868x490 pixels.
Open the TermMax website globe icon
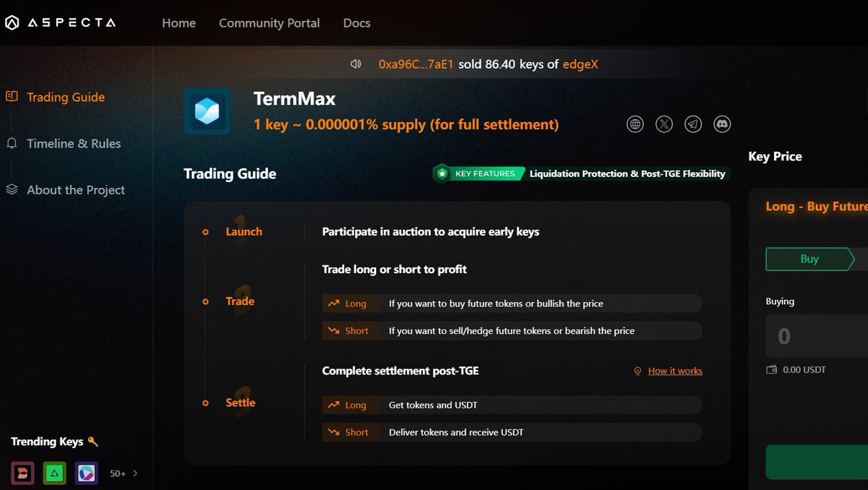(x=635, y=124)
